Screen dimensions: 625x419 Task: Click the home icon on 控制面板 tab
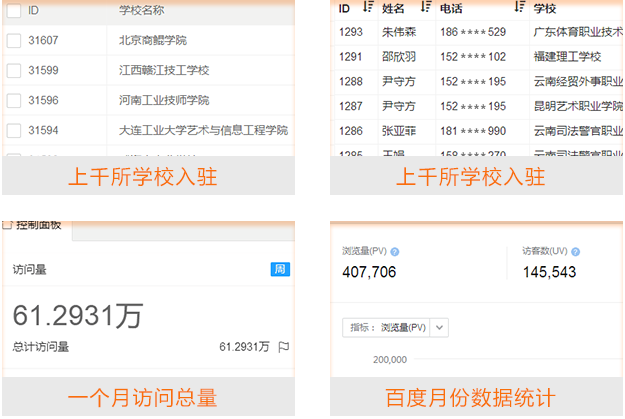coord(7,224)
